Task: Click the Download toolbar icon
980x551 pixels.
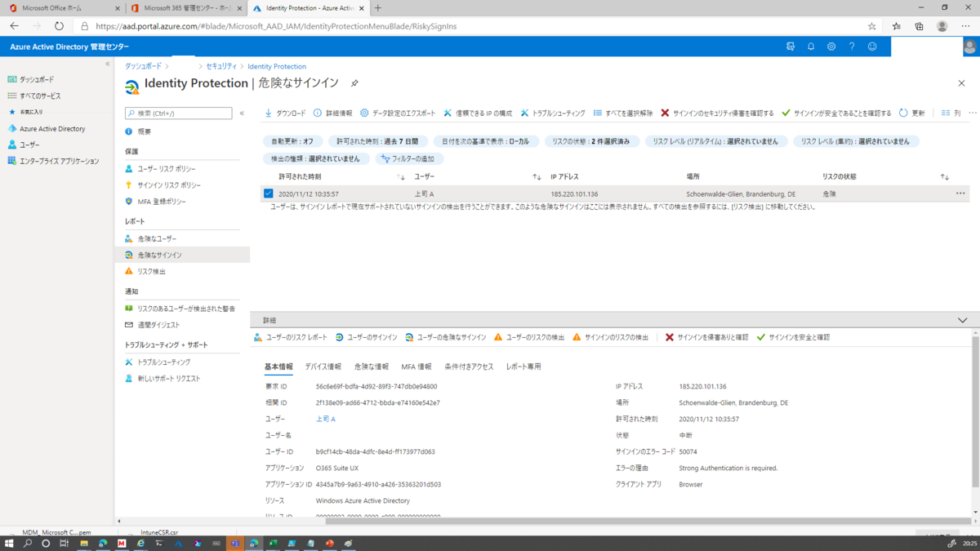Action: coord(268,113)
